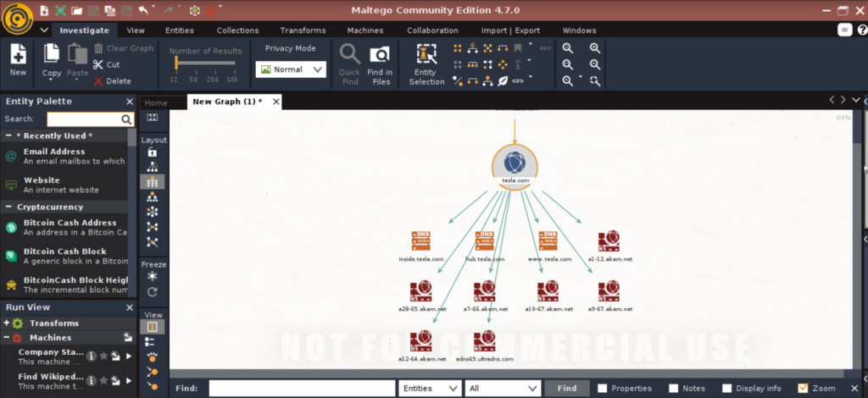Click the Undo arrow in title bar

point(143,10)
